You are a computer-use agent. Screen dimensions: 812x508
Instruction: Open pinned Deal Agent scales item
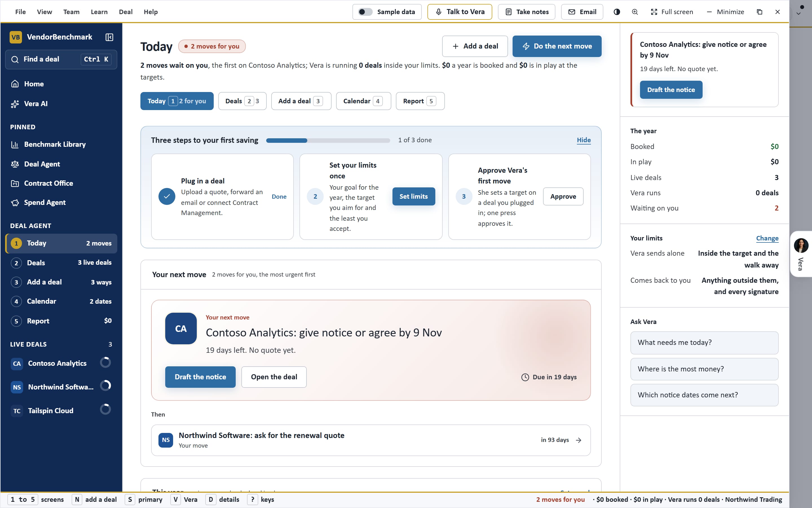click(x=61, y=164)
